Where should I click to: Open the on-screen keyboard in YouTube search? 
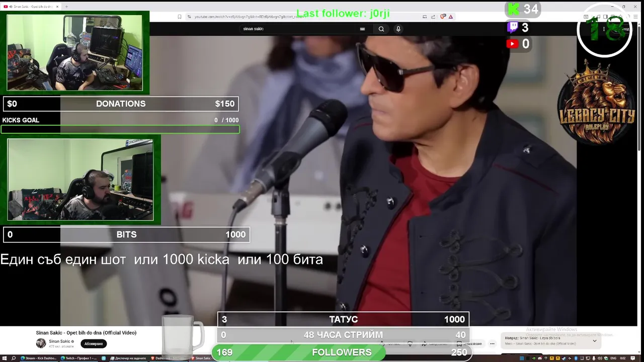click(362, 29)
